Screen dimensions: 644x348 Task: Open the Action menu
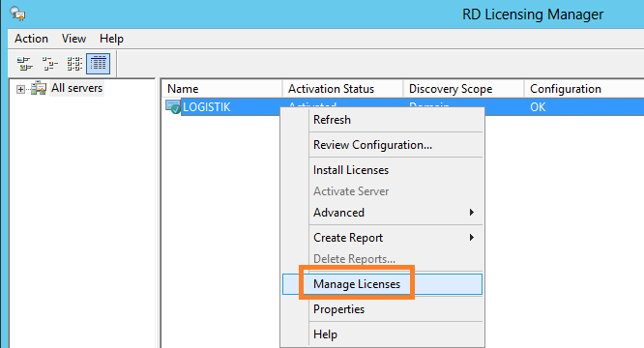(x=31, y=39)
